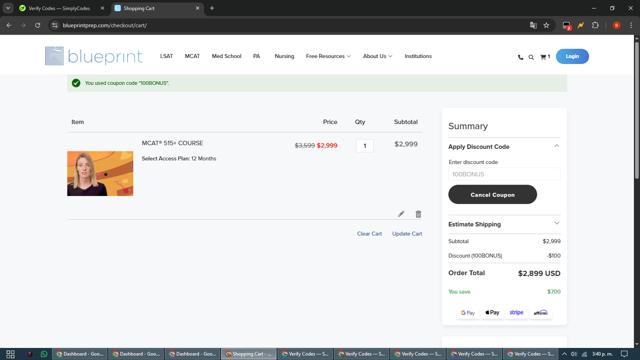This screenshot has width=640, height=360.
Task: Switch to Shopping Cart taskbar window
Action: click(249, 354)
